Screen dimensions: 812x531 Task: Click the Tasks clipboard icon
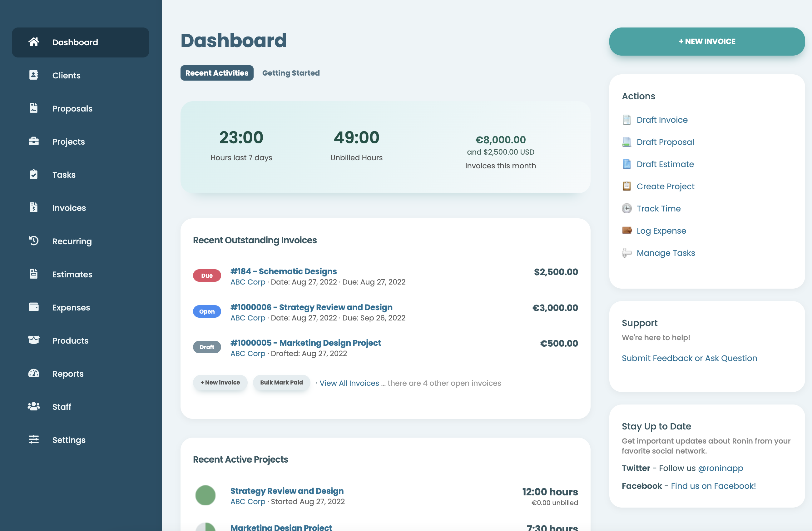coord(33,174)
